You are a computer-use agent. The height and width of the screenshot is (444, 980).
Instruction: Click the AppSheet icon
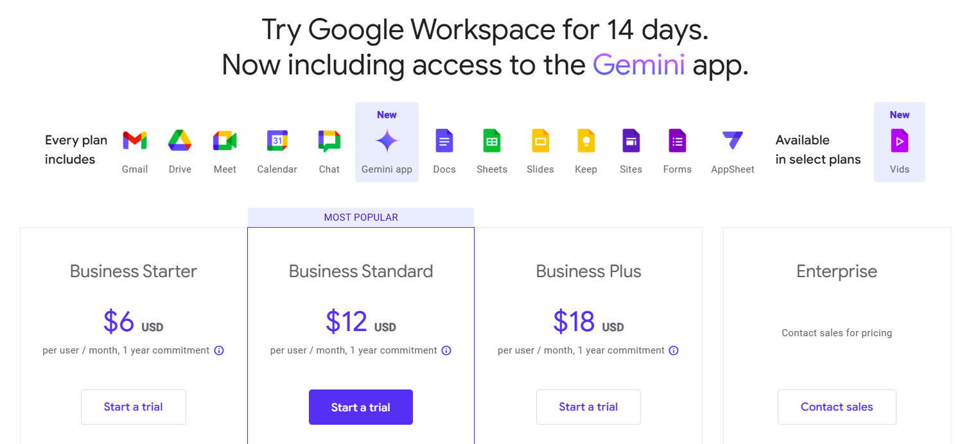tap(732, 141)
